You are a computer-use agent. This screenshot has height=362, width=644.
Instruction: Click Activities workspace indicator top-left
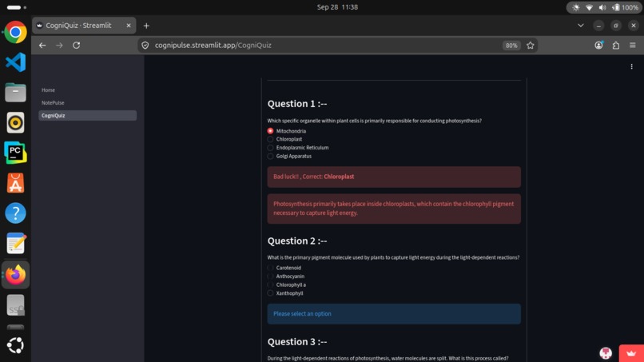click(x=17, y=7)
